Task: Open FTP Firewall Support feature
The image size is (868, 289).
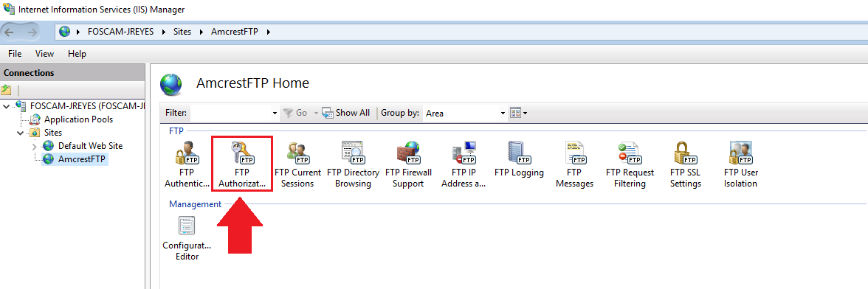Action: click(409, 164)
